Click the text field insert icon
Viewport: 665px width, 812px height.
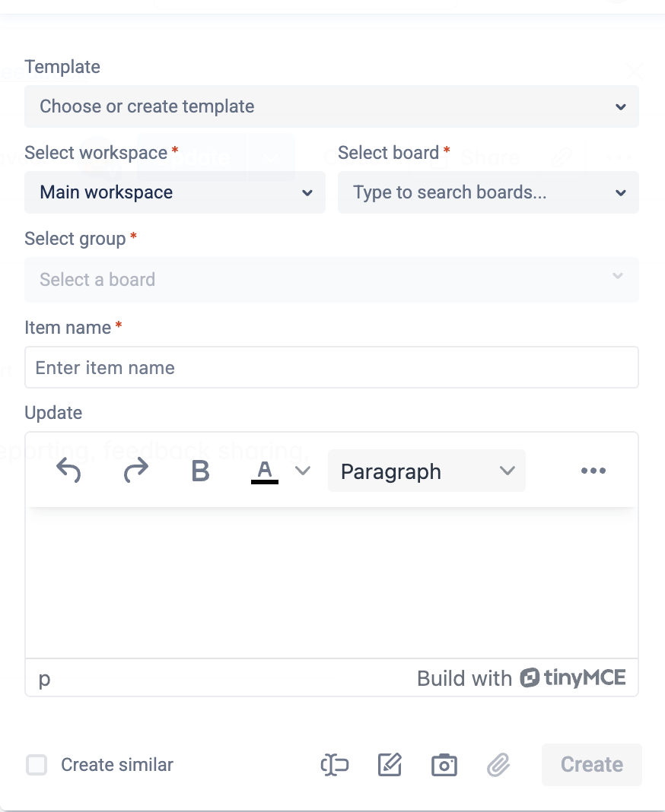(334, 765)
